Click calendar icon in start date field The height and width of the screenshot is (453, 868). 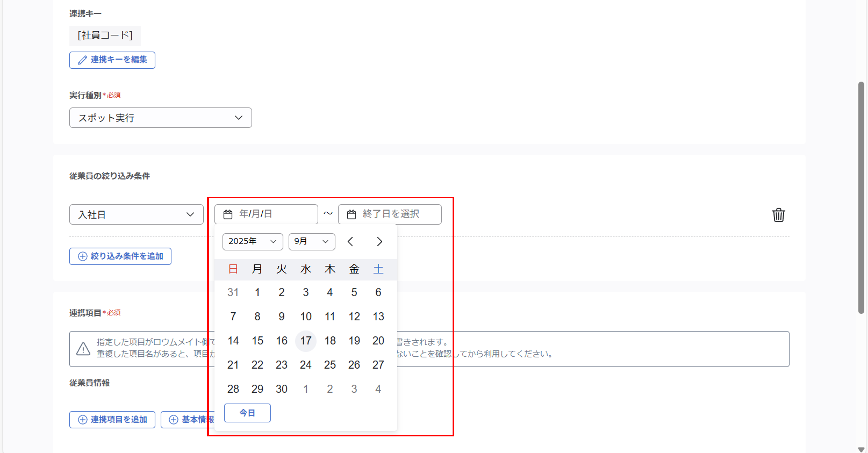tap(228, 214)
